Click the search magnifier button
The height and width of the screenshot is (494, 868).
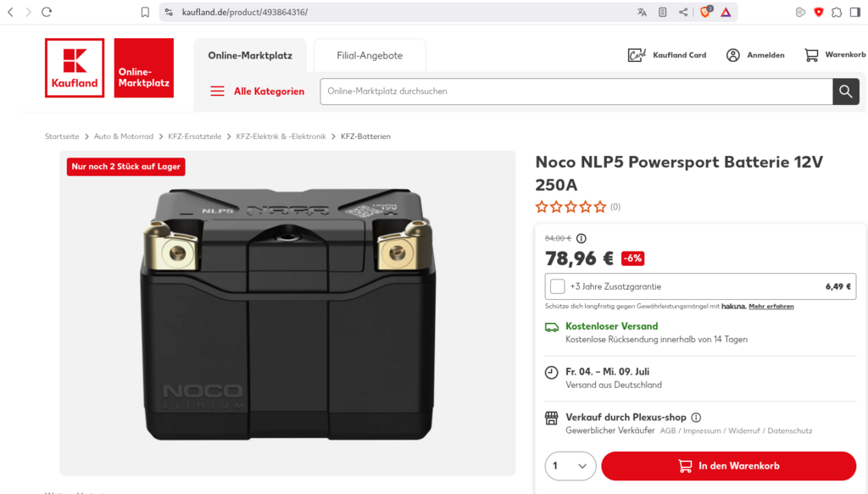click(x=845, y=92)
